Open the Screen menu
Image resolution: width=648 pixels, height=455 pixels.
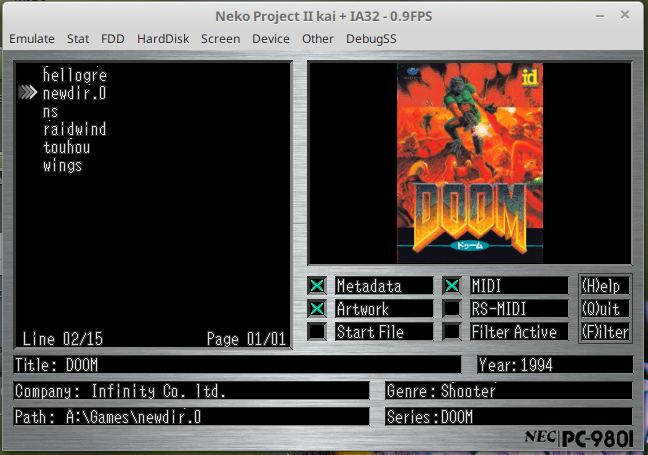click(220, 39)
